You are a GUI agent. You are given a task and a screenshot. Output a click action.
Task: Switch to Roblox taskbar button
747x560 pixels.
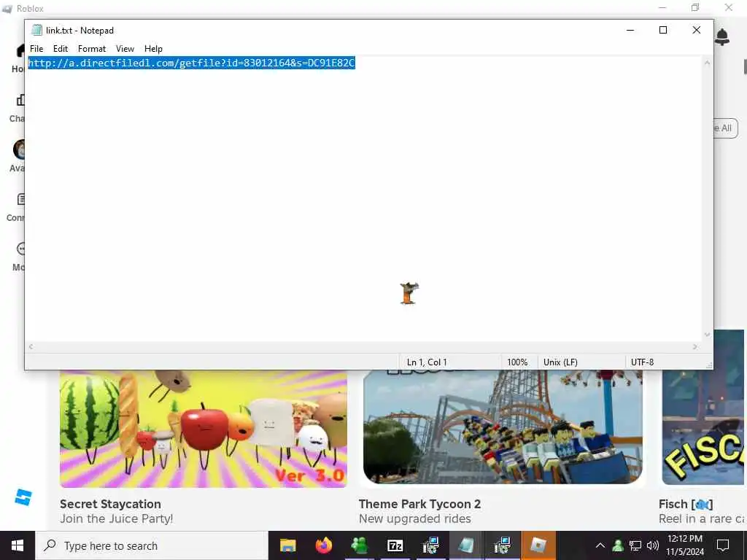[x=538, y=545]
